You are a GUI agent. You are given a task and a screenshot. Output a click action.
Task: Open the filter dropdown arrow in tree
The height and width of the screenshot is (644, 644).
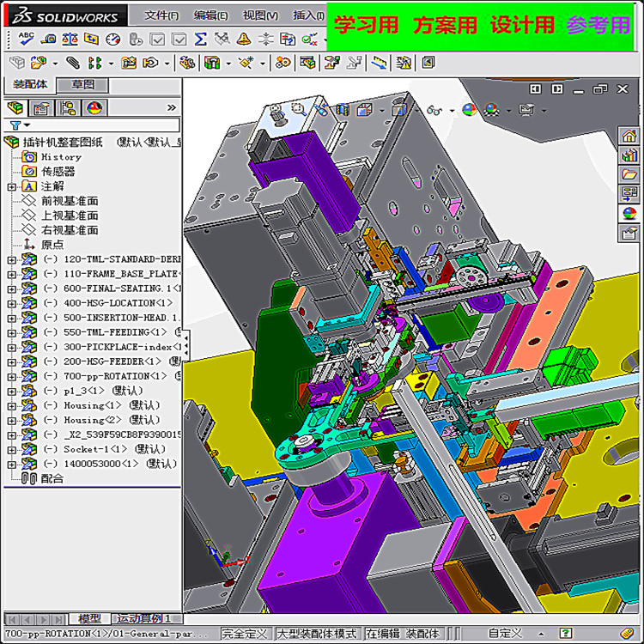27,125
